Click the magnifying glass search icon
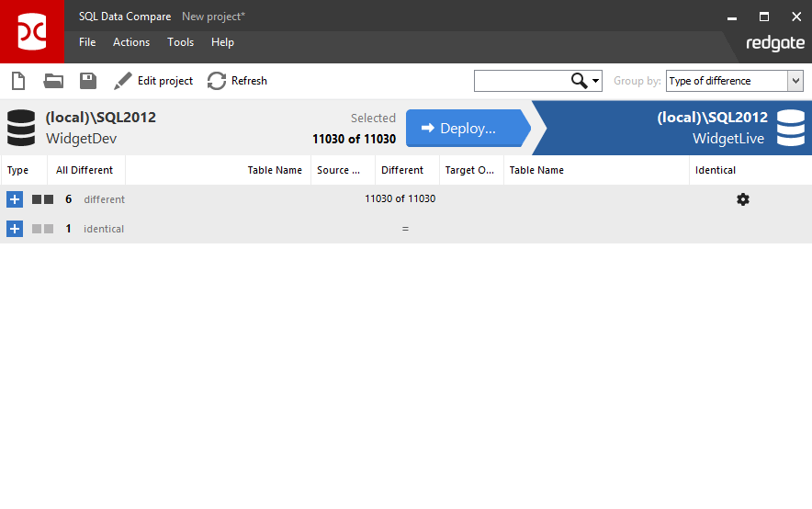 [x=579, y=81]
